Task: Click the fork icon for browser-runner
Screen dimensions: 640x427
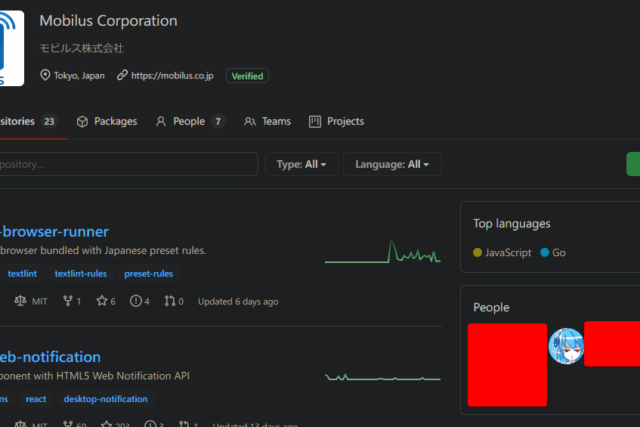Action: 68,301
